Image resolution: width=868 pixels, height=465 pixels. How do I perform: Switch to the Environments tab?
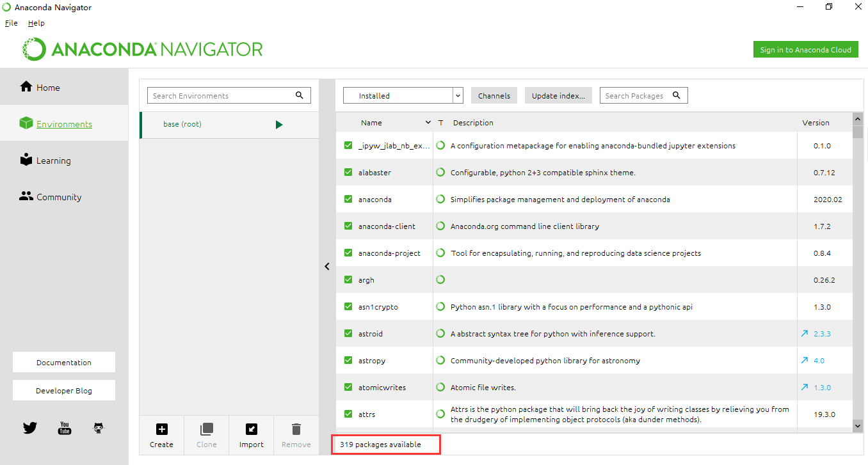(x=64, y=123)
